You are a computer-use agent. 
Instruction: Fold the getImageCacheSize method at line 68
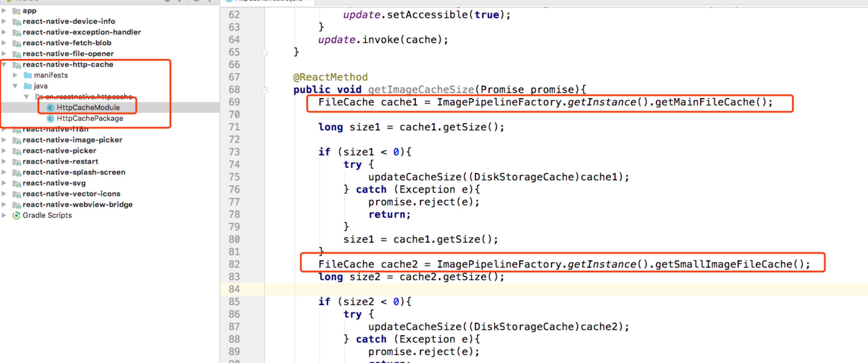(264, 90)
